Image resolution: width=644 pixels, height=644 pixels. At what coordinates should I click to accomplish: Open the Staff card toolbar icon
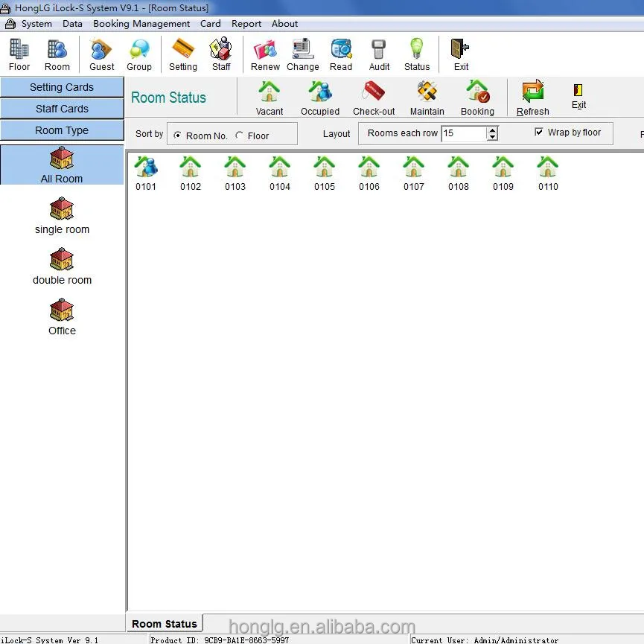[x=221, y=54]
